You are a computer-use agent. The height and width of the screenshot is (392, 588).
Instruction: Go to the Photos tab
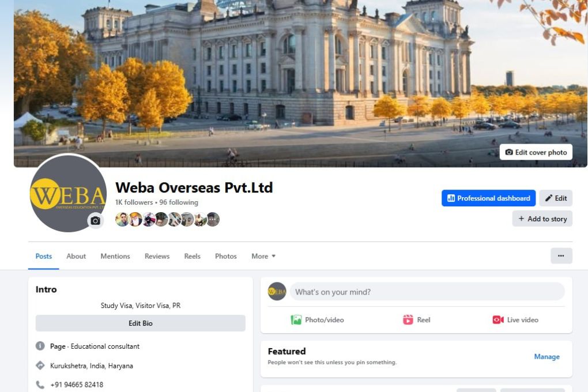(226, 256)
